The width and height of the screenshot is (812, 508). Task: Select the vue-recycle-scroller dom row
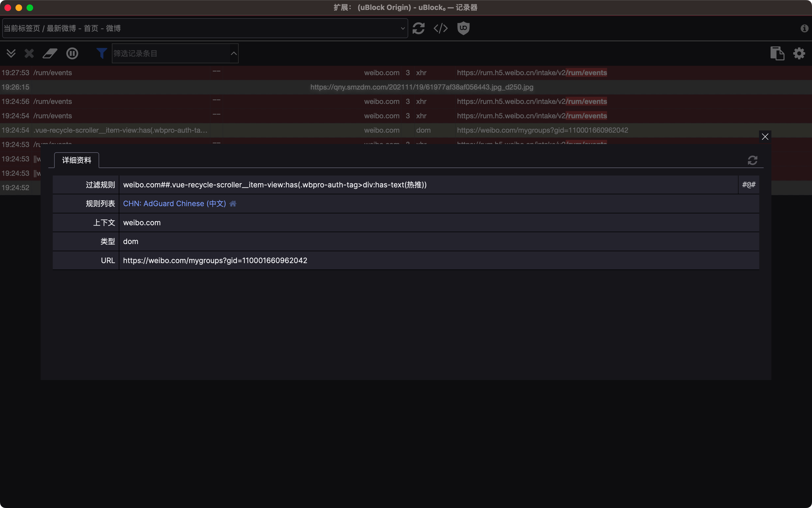click(x=406, y=130)
